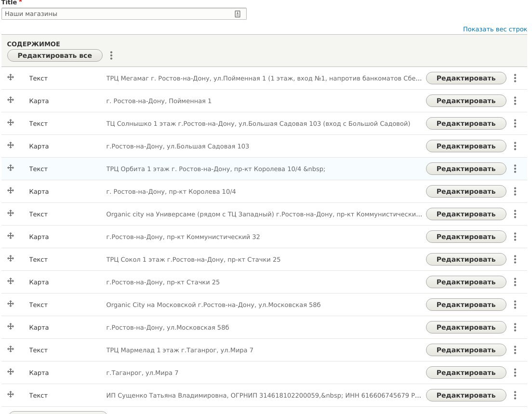532x414 pixels.
Task: Open more actions next to Редактировать все
Action: [111, 55]
